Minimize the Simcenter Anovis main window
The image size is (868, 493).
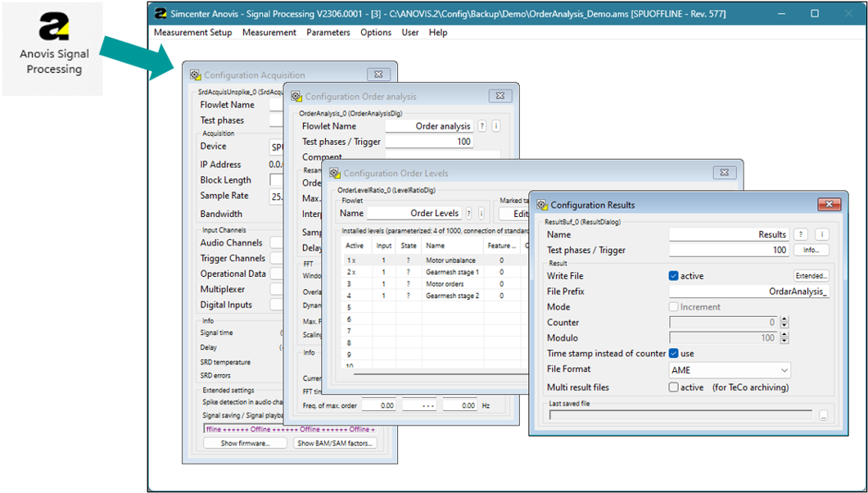(782, 14)
